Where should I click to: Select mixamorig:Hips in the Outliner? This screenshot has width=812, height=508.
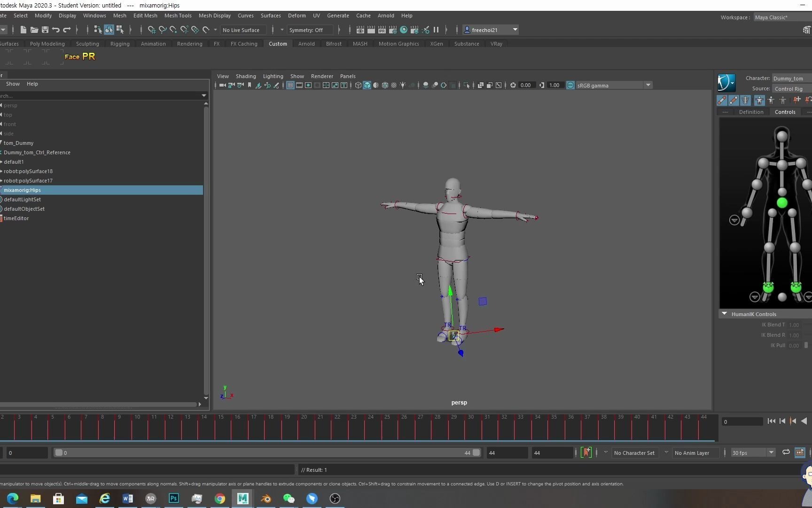pyautogui.click(x=23, y=190)
